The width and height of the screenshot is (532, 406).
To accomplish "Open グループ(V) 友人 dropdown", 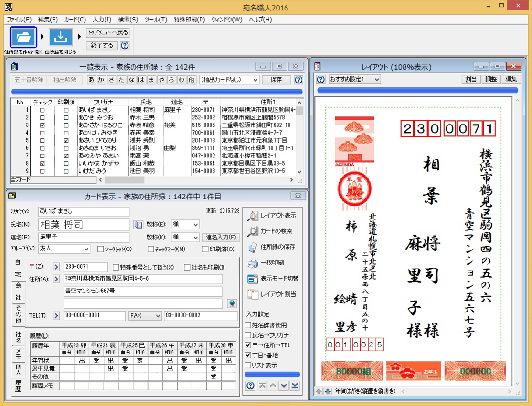I will pyautogui.click(x=64, y=249).
